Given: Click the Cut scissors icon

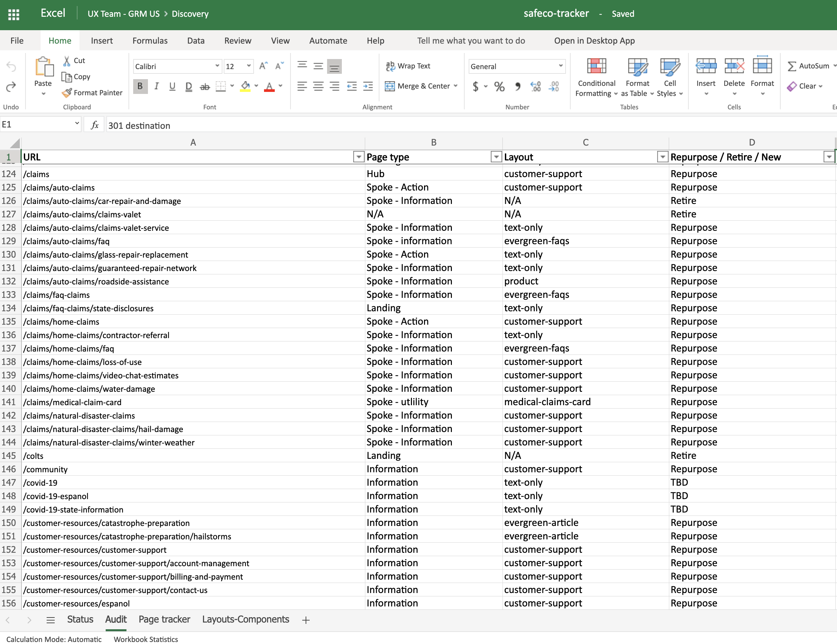Looking at the screenshot, I should [67, 60].
